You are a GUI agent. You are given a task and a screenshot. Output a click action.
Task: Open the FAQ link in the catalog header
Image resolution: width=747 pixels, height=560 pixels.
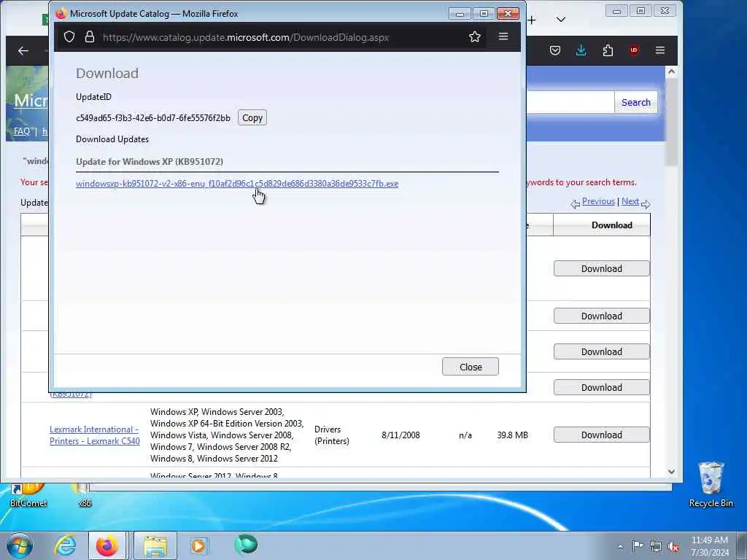point(21,131)
